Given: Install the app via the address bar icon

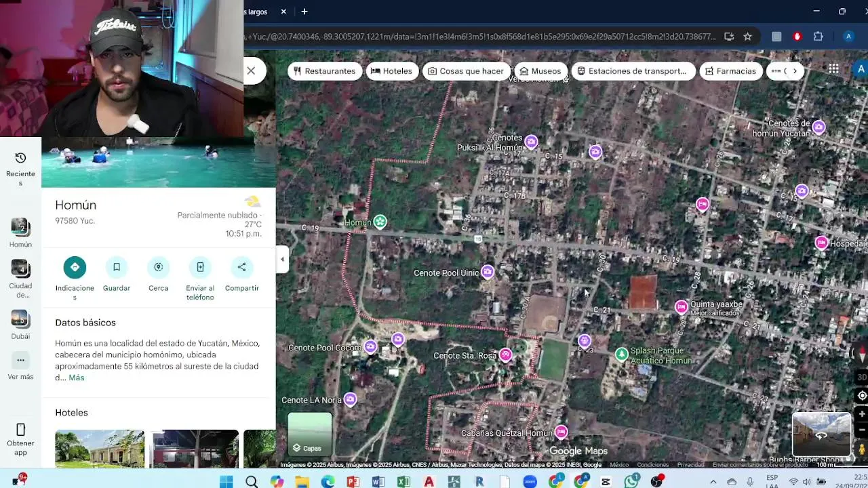Looking at the screenshot, I should pos(729,37).
